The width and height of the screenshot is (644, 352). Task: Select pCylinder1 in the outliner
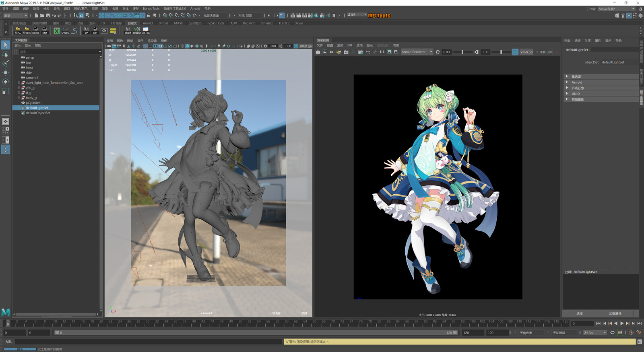tap(33, 103)
